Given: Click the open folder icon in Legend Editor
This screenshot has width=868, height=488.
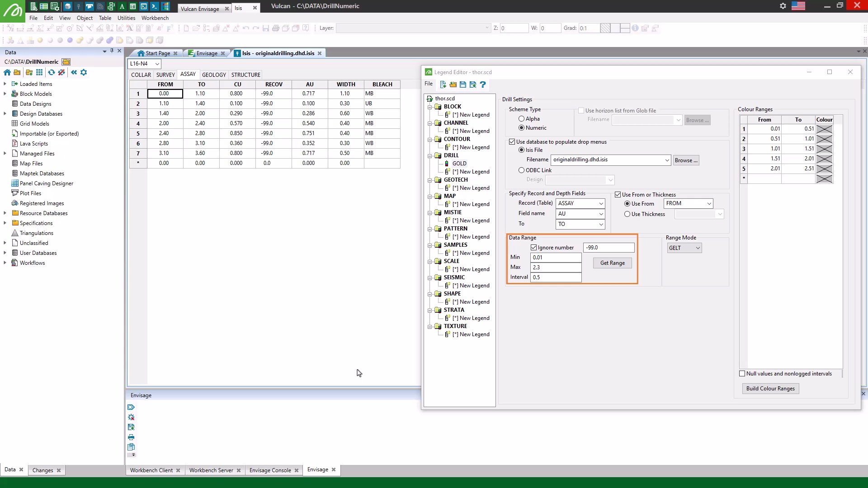Looking at the screenshot, I should (x=453, y=84).
